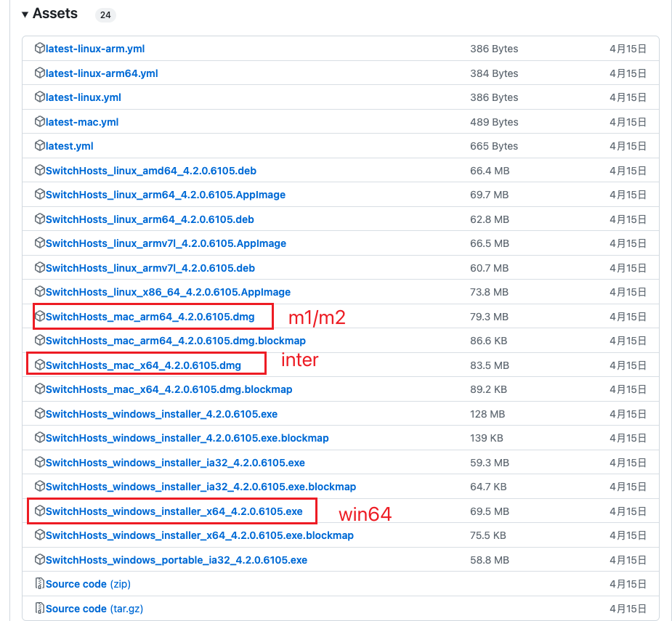Click the Assets heading text
The image size is (672, 621).
click(55, 14)
